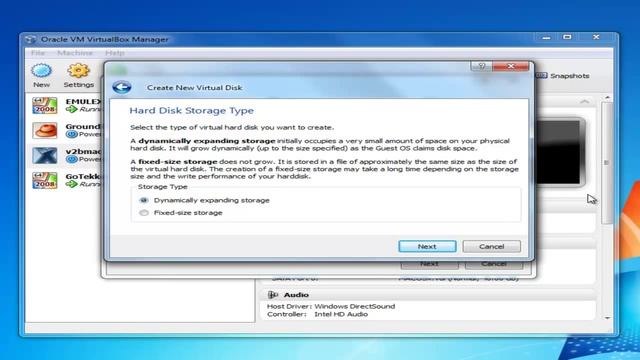Screen dimensions: 640x360
Task: Click Next in Create New Virtual Disk
Action: 427,246
